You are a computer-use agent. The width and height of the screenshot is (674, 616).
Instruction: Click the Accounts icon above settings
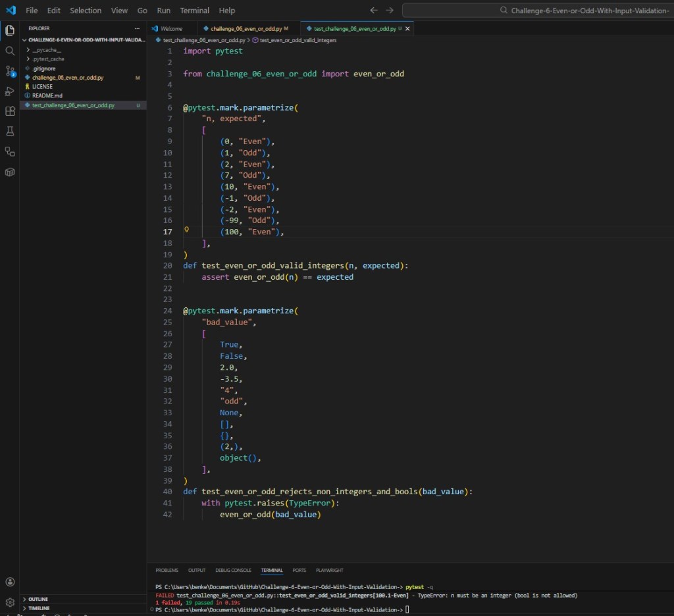10,582
